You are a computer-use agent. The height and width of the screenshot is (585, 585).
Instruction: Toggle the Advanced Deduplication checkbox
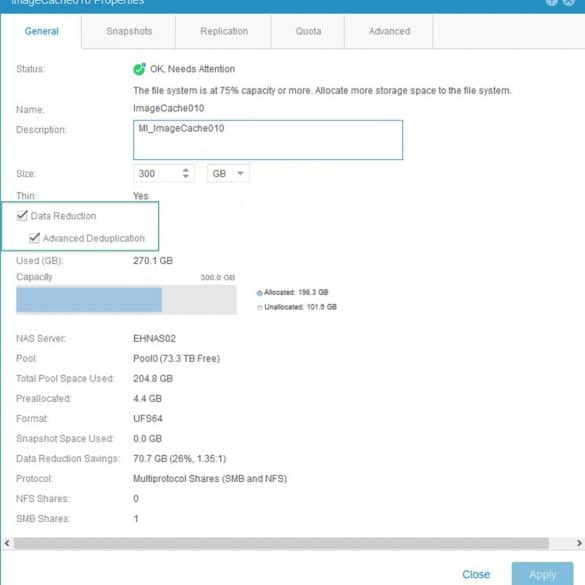pyautogui.click(x=34, y=238)
